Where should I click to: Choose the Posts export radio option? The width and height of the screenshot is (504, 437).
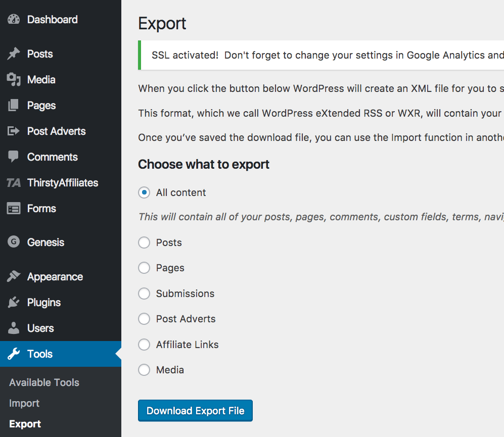[144, 242]
